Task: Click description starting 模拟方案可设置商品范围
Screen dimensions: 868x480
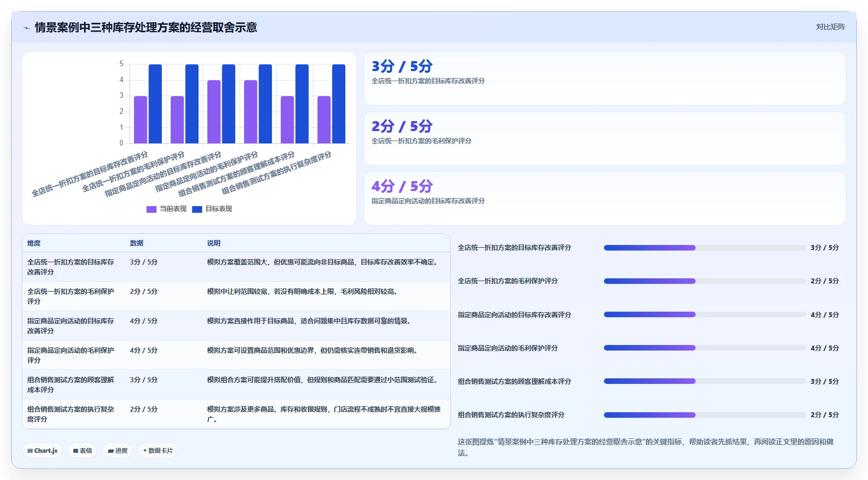Action: [x=313, y=351]
